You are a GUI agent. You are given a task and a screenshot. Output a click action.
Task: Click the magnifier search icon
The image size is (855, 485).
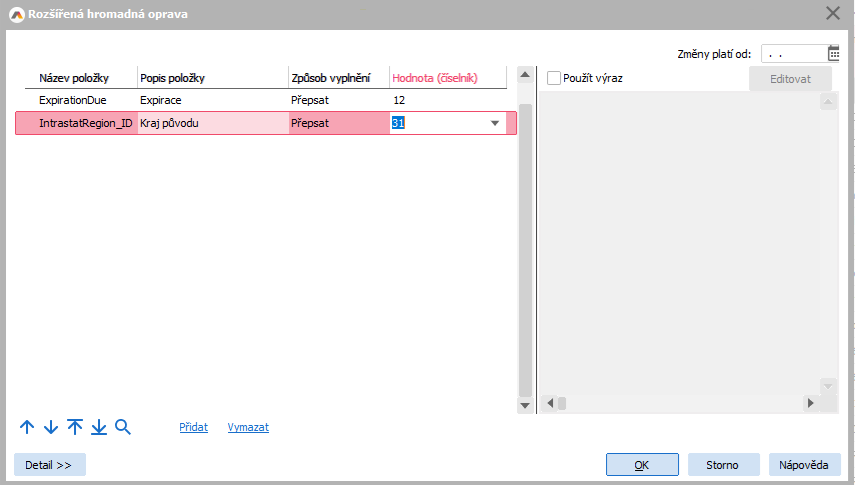click(123, 427)
